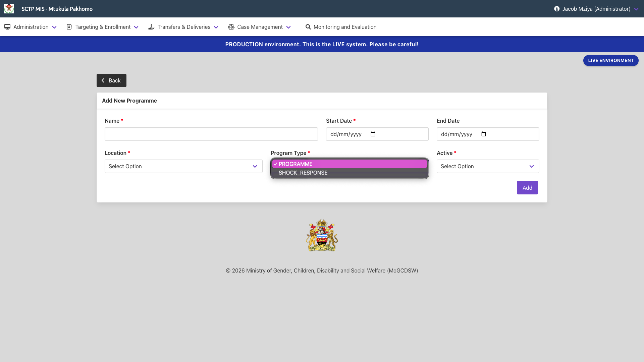Click the Add button
Viewport: 644px width, 362px height.
pos(527,188)
